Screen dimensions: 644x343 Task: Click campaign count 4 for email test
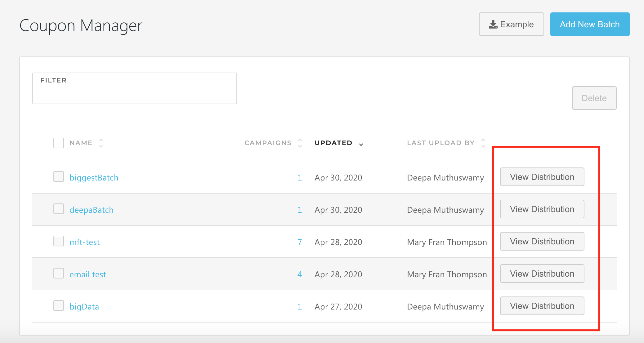click(300, 274)
